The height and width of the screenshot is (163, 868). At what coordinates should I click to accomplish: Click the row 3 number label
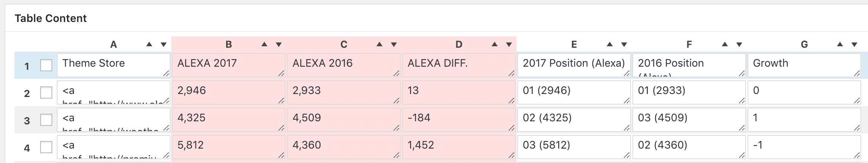click(27, 121)
